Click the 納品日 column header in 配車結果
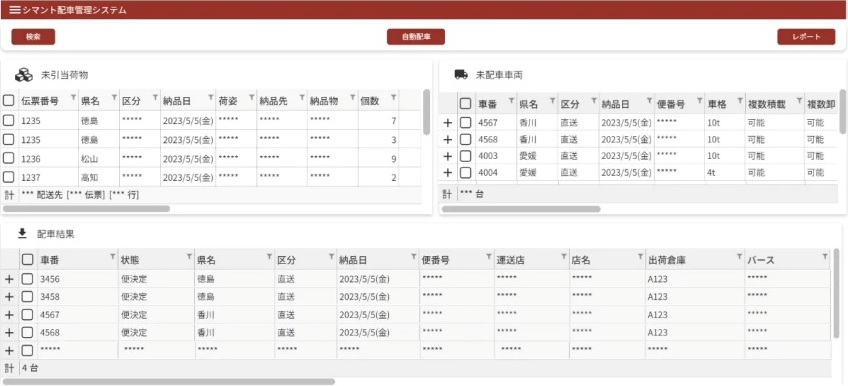 [353, 260]
